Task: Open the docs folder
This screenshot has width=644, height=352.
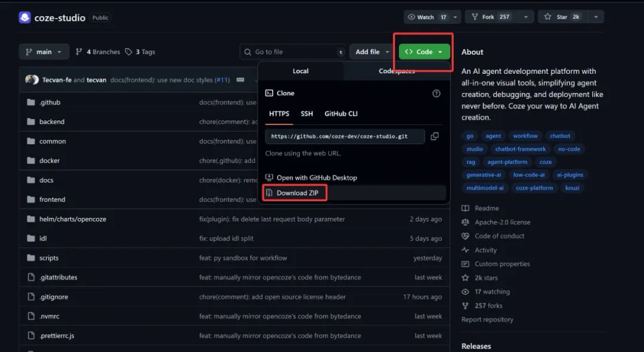Action: tap(47, 180)
